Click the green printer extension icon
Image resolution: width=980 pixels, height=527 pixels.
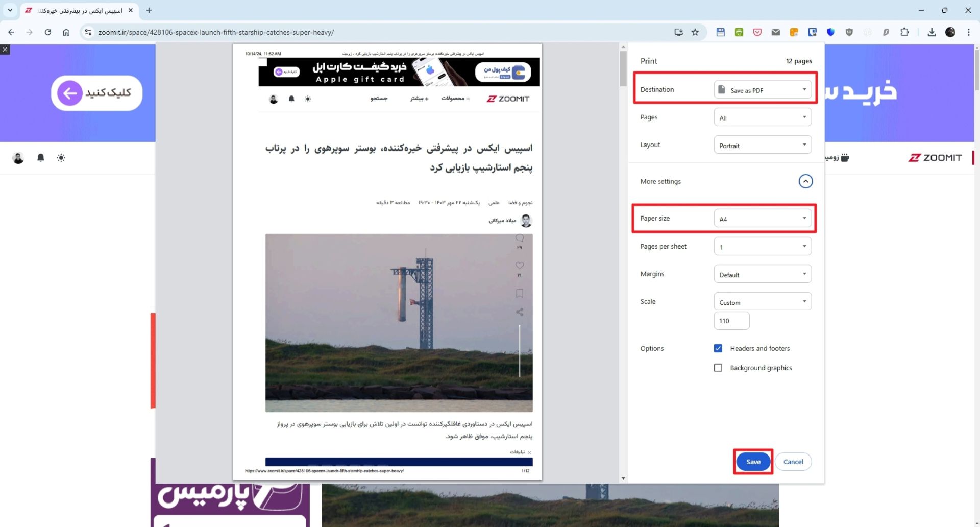[x=739, y=32]
